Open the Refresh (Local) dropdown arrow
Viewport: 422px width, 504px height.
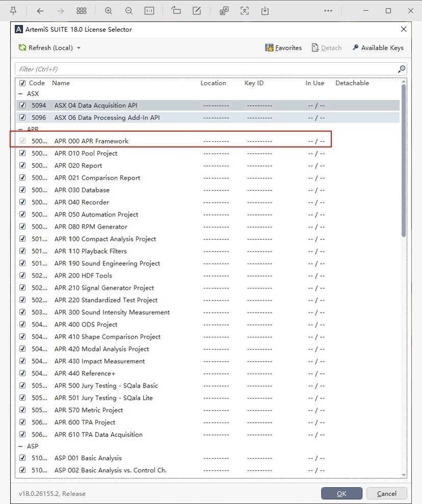point(78,48)
